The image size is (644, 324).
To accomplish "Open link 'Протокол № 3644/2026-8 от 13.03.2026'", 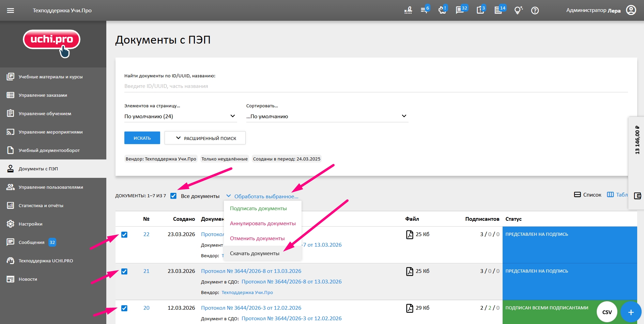I will tap(251, 271).
